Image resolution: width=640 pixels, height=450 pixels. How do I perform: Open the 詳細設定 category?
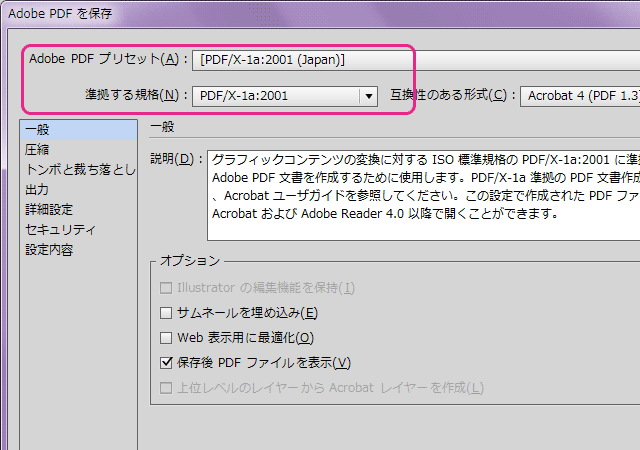click(78, 209)
